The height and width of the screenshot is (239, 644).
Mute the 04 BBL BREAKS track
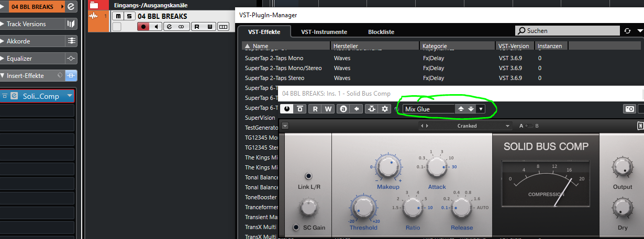pyautogui.click(x=118, y=16)
